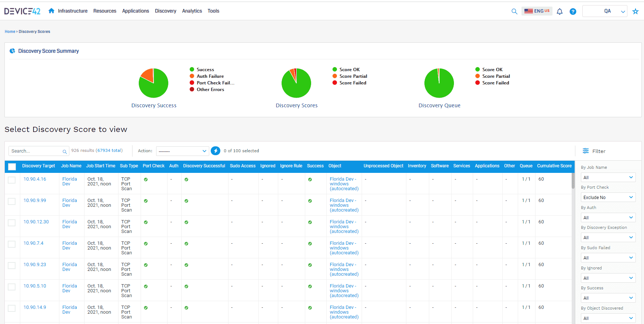The image size is (644, 324).
Task: Expand the Action dropdown
Action: pyautogui.click(x=183, y=151)
